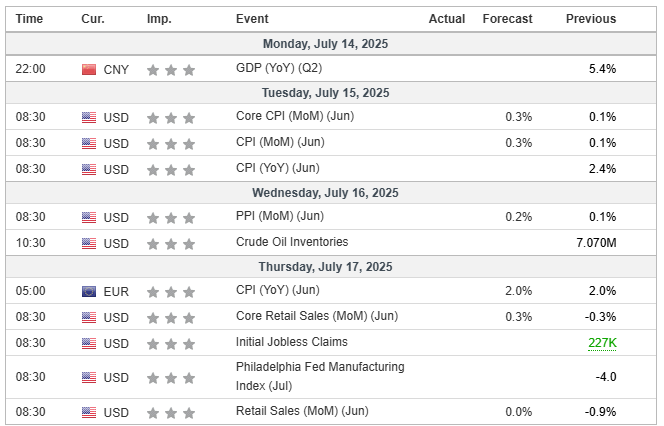Open Philadelphia Fed Manufacturing Index event

pyautogui.click(x=320, y=376)
